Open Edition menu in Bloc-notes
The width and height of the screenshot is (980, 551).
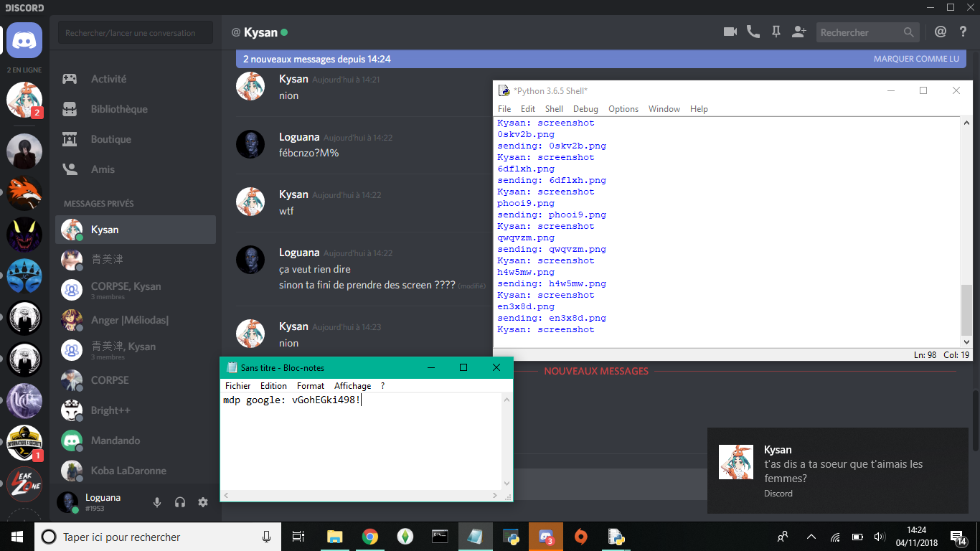tap(273, 386)
